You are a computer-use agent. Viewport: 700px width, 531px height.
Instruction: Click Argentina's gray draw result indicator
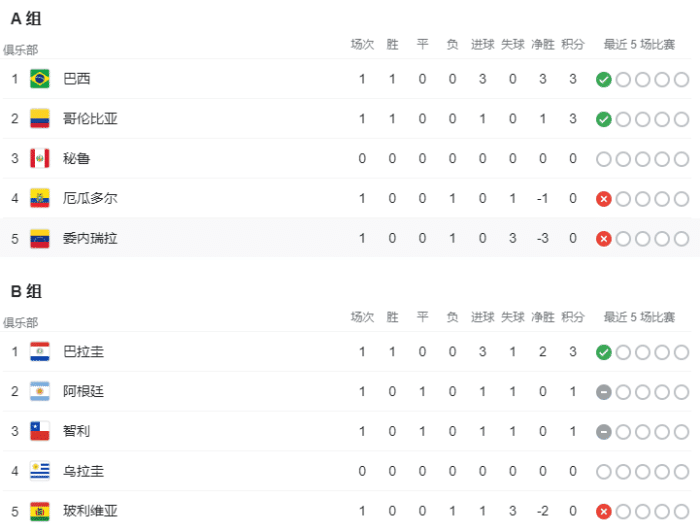(603, 392)
